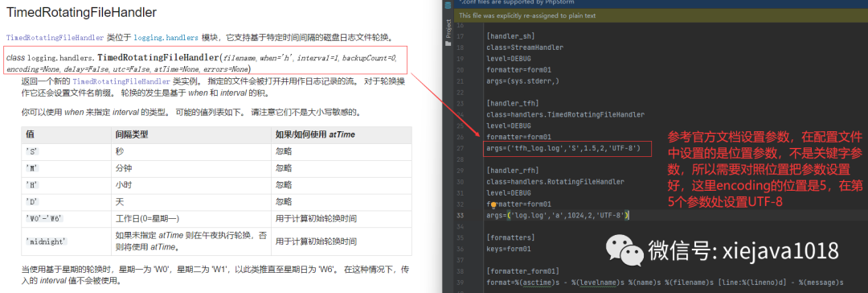Viewport: 868px width, 293px height.
Task: Click the 天 interval type cell
Action: coord(190,201)
